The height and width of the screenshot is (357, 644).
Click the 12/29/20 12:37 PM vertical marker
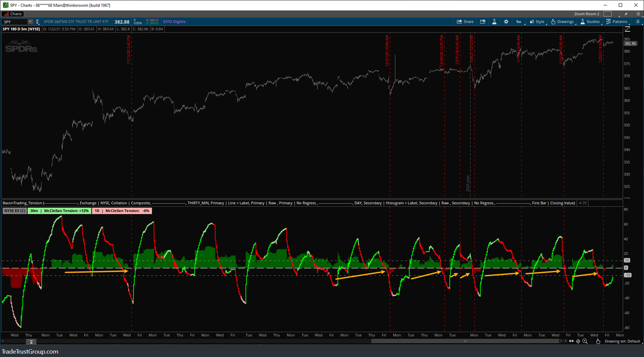tap(442, 50)
